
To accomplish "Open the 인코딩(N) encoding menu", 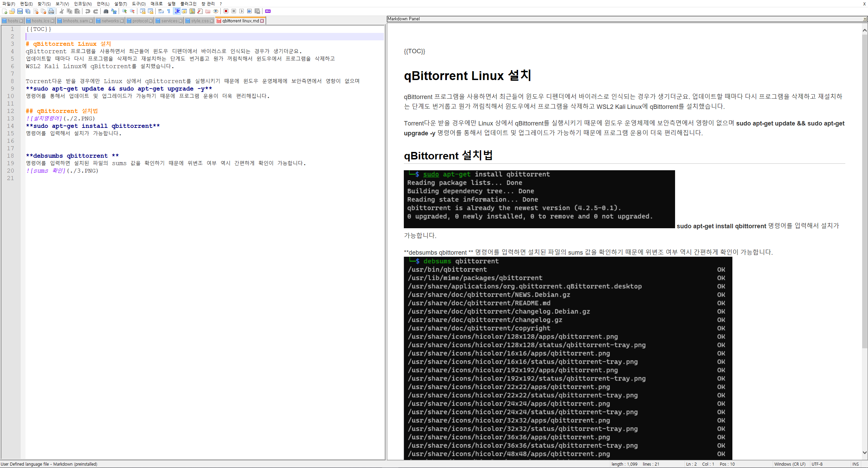I will [83, 4].
